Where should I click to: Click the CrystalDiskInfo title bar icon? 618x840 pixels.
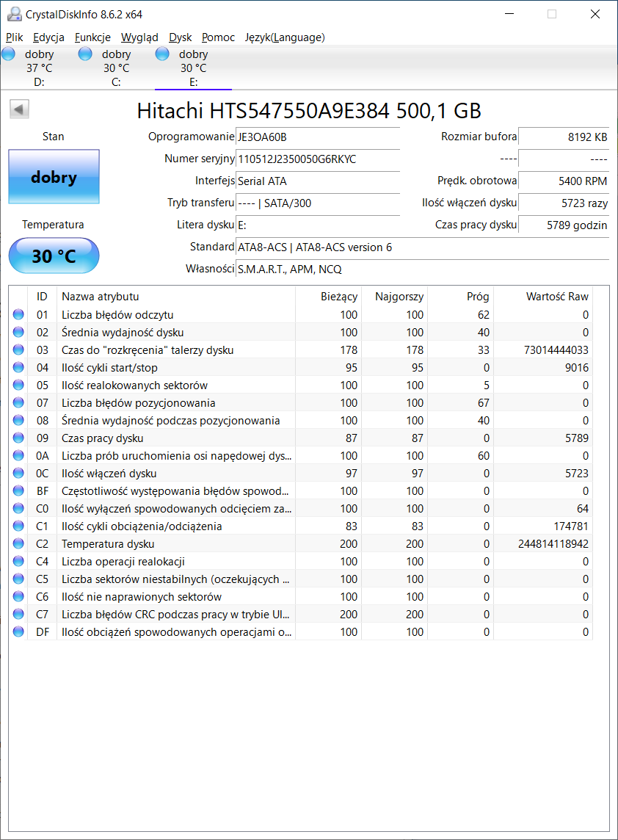coord(15,15)
